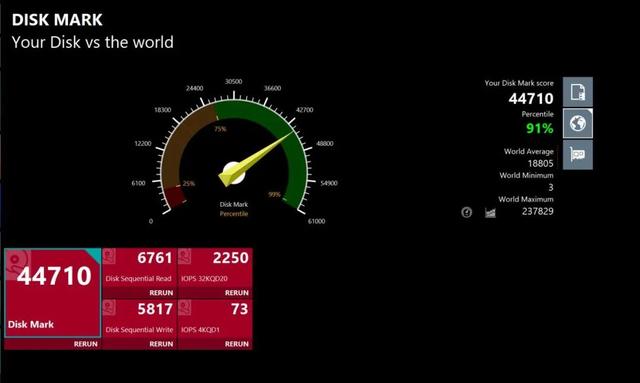Click disk icon in IOPS 4KQD1 tile
Image resolution: width=640 pixels, height=383 pixels.
point(185,308)
